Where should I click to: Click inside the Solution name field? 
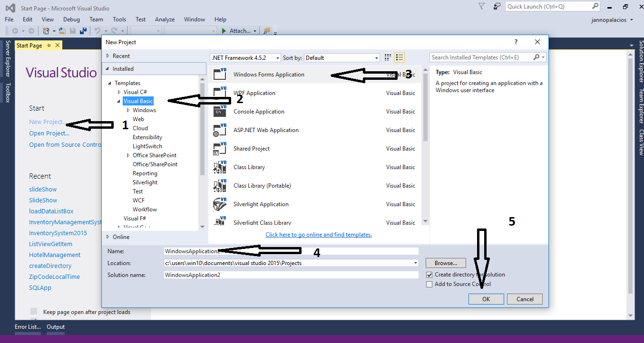(x=291, y=275)
